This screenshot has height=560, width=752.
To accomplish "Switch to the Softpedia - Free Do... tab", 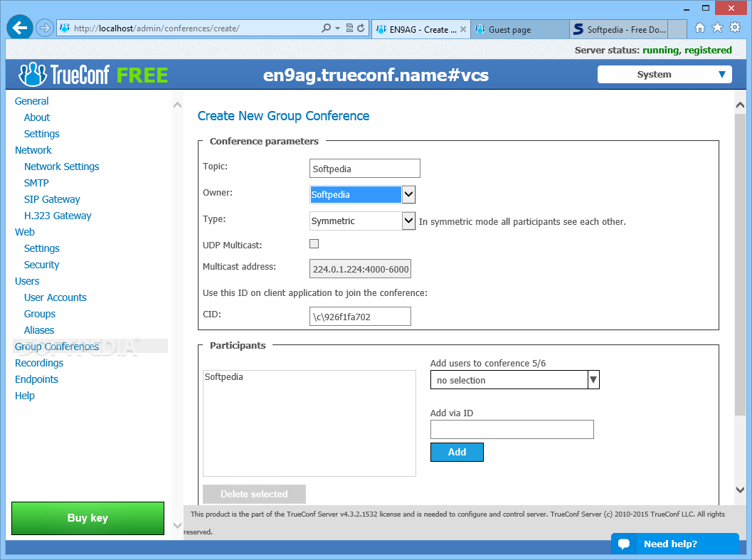I will 619,29.
